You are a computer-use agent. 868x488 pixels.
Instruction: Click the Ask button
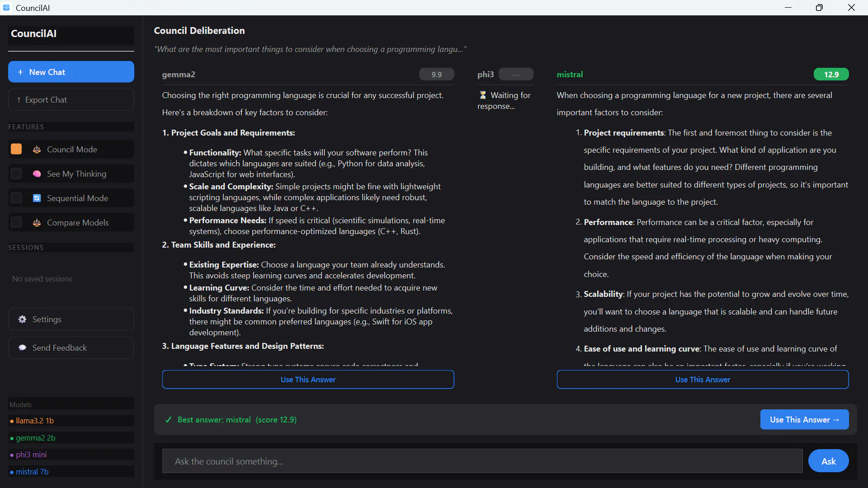828,461
